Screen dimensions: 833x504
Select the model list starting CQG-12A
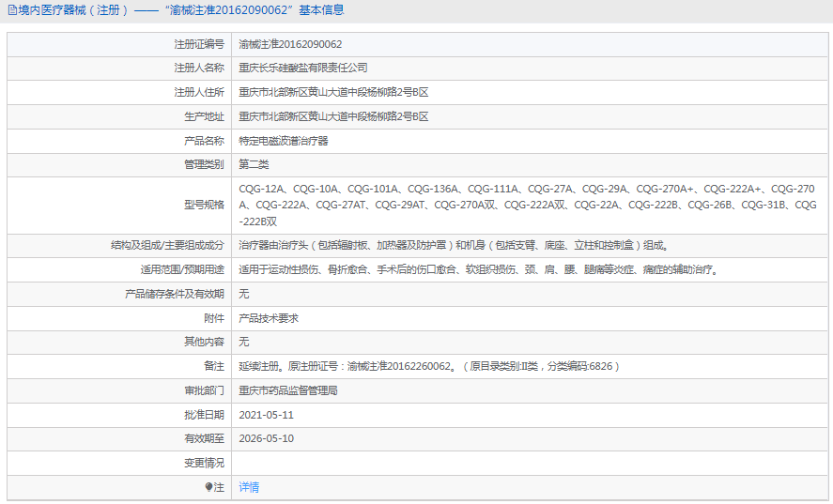point(528,205)
